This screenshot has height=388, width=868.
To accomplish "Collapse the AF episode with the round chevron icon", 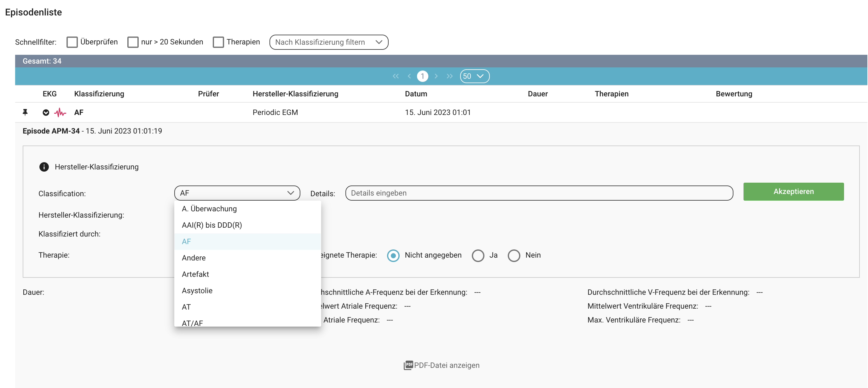I will click(x=46, y=112).
